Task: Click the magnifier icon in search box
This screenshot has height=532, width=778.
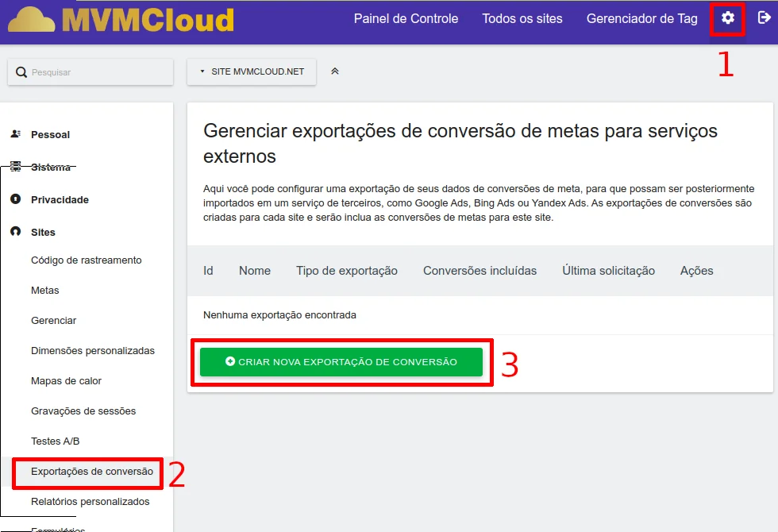Action: (21, 72)
